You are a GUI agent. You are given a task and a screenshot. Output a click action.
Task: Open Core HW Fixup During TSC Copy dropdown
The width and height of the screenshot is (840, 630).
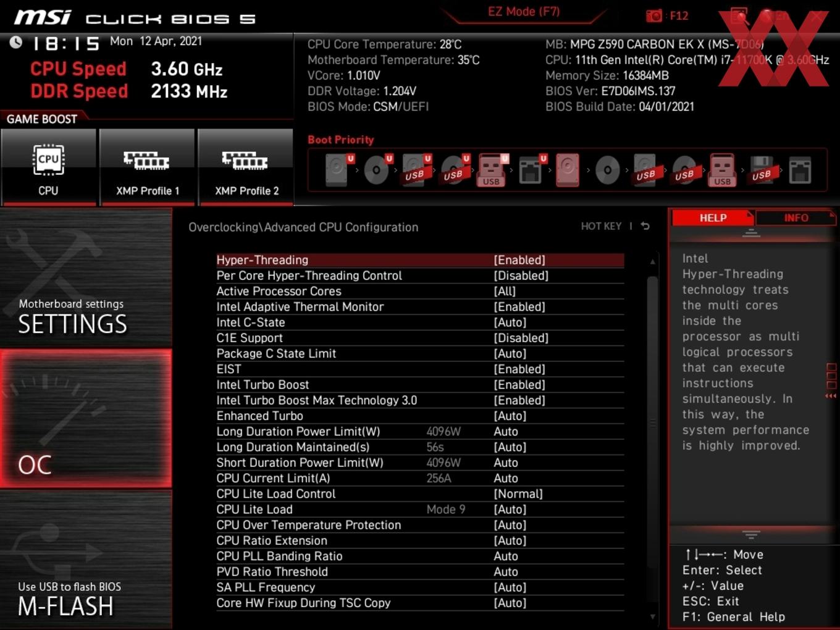point(510,603)
